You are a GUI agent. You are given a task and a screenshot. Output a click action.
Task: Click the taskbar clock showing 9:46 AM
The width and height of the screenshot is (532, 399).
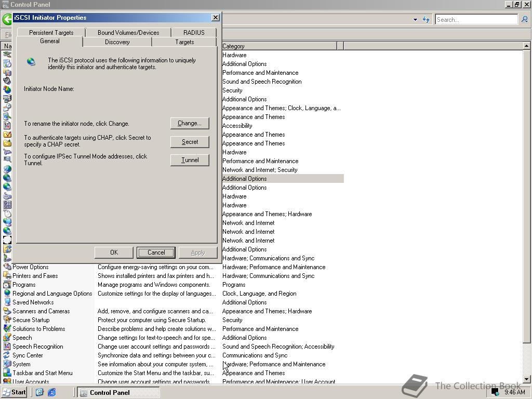pyautogui.click(x=514, y=392)
